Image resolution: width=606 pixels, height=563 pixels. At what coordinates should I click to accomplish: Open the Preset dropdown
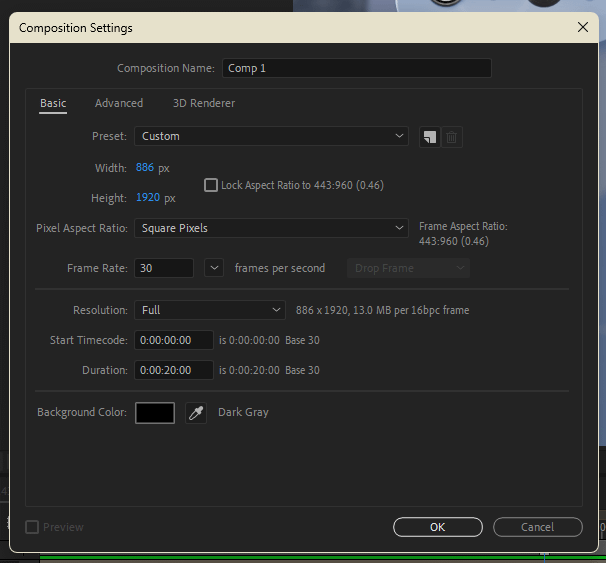271,136
